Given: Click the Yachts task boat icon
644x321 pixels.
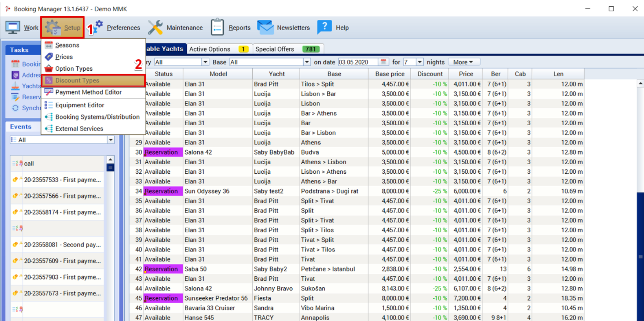Looking at the screenshot, I should [15, 86].
